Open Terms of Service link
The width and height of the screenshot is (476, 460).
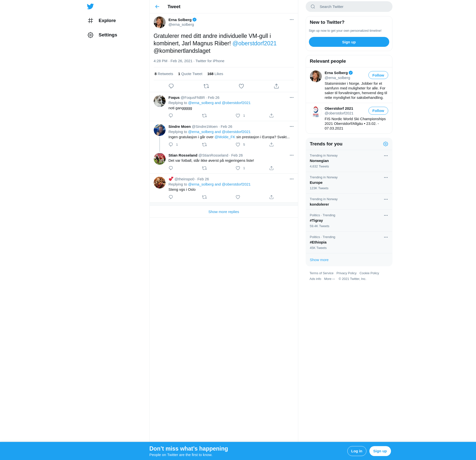(x=321, y=273)
